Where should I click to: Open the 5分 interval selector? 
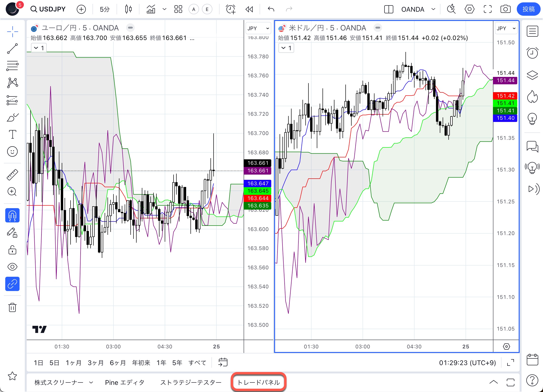pyautogui.click(x=105, y=9)
